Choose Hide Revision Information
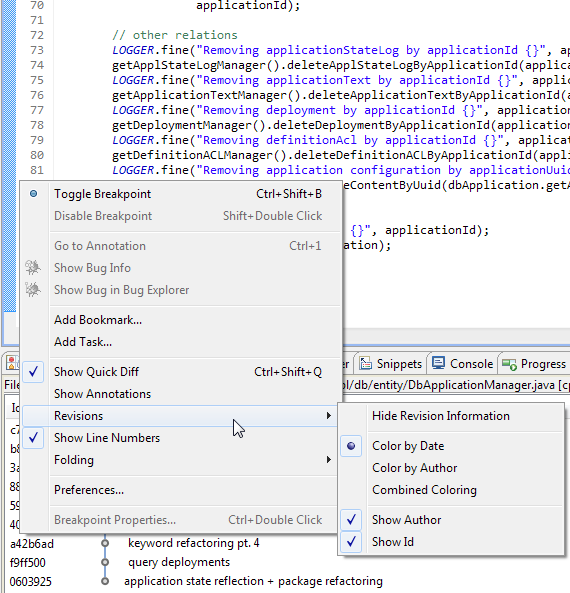570x593 pixels. (451, 416)
